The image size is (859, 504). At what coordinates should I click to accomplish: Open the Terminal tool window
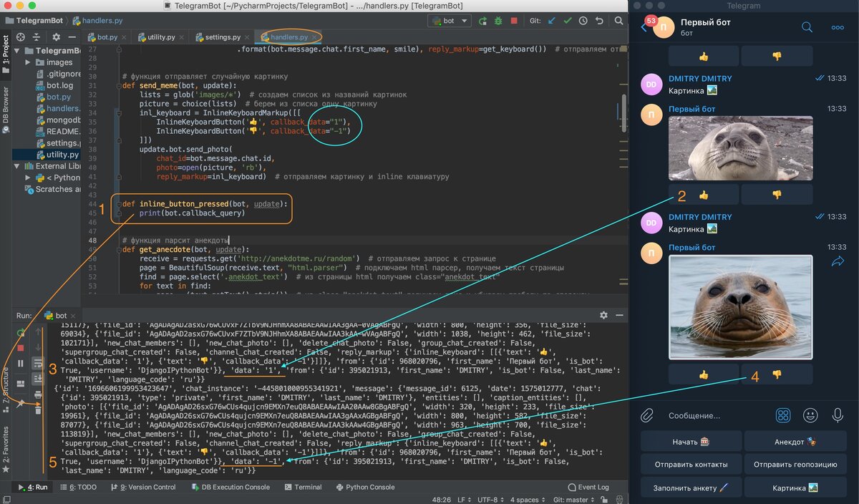(x=302, y=487)
